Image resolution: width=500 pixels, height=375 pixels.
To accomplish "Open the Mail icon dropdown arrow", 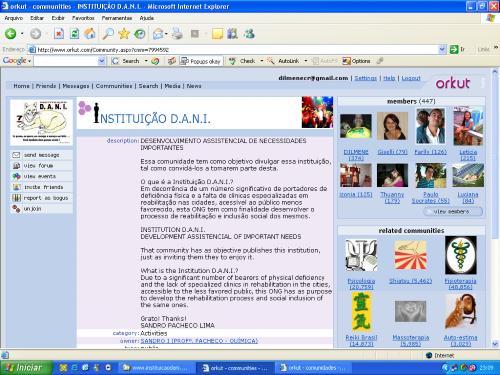I will (166, 33).
